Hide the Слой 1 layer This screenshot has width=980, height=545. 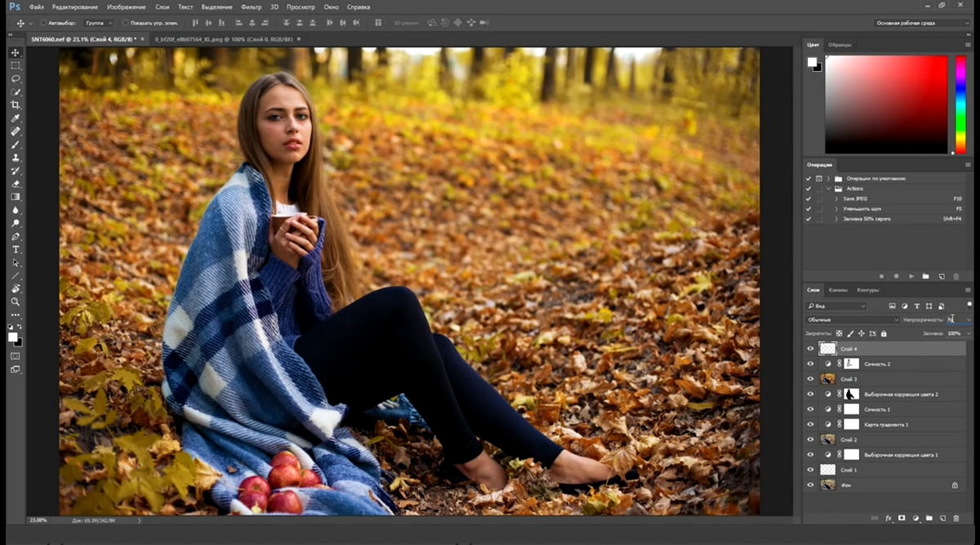click(811, 470)
